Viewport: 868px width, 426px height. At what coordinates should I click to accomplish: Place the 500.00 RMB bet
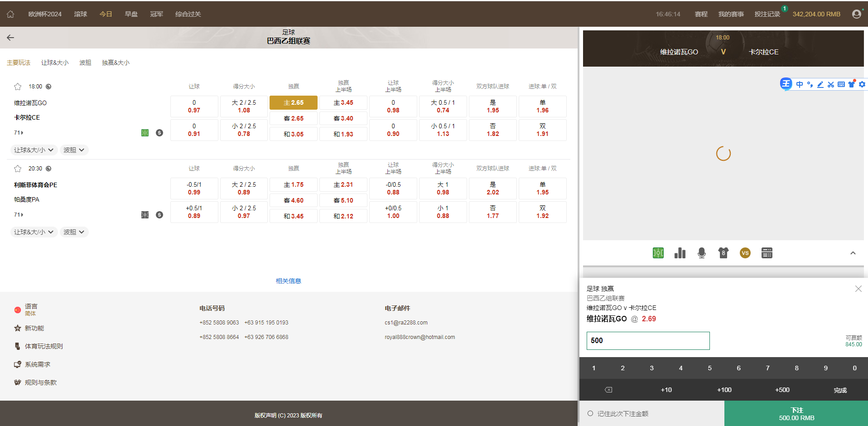click(x=796, y=413)
